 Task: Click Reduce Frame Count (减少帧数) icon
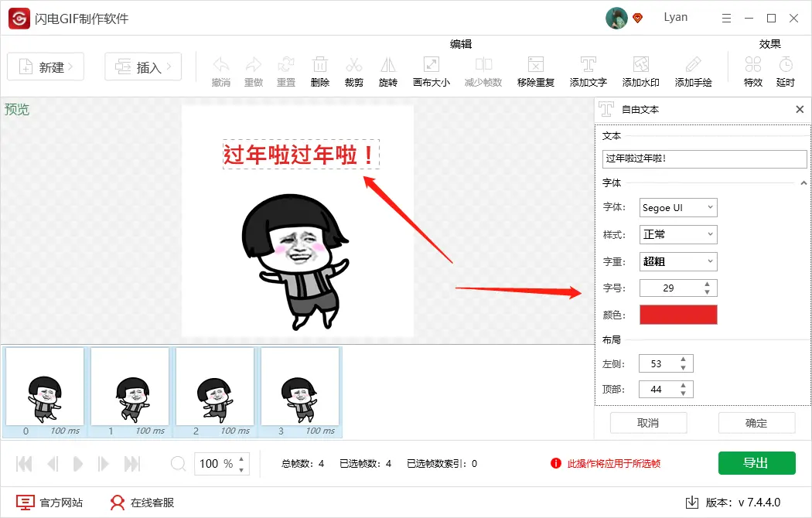(483, 71)
